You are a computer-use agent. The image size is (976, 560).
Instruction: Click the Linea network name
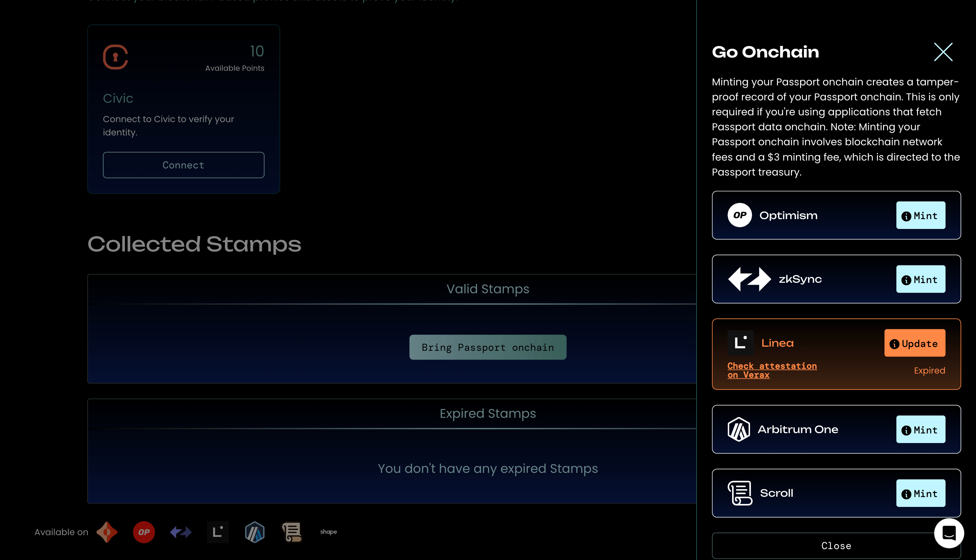(778, 343)
